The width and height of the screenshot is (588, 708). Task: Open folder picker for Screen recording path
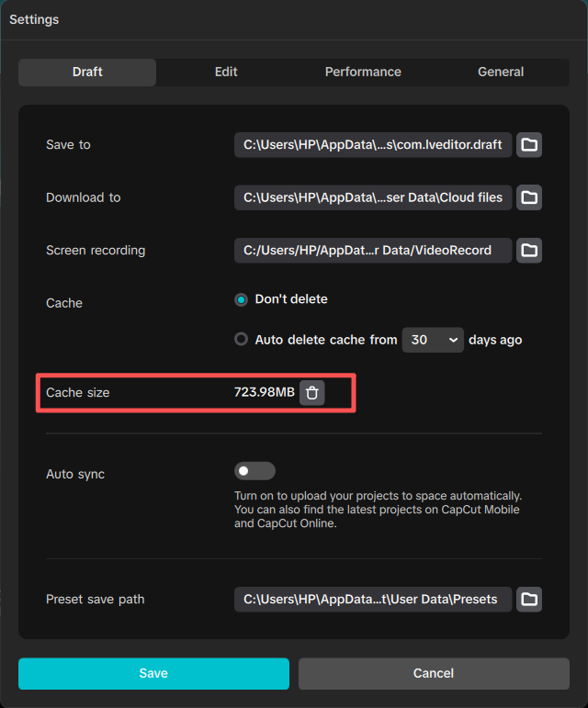(x=529, y=250)
